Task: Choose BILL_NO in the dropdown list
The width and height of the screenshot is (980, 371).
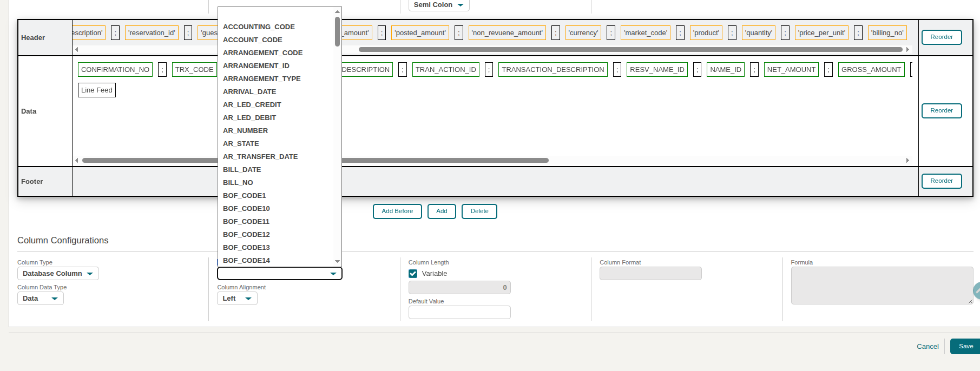Action: click(x=238, y=183)
